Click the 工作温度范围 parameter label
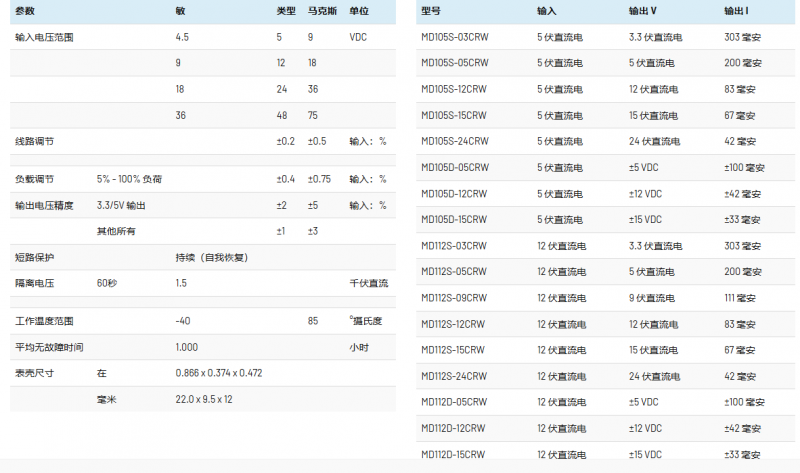This screenshot has height=473, width=800. coord(44,321)
